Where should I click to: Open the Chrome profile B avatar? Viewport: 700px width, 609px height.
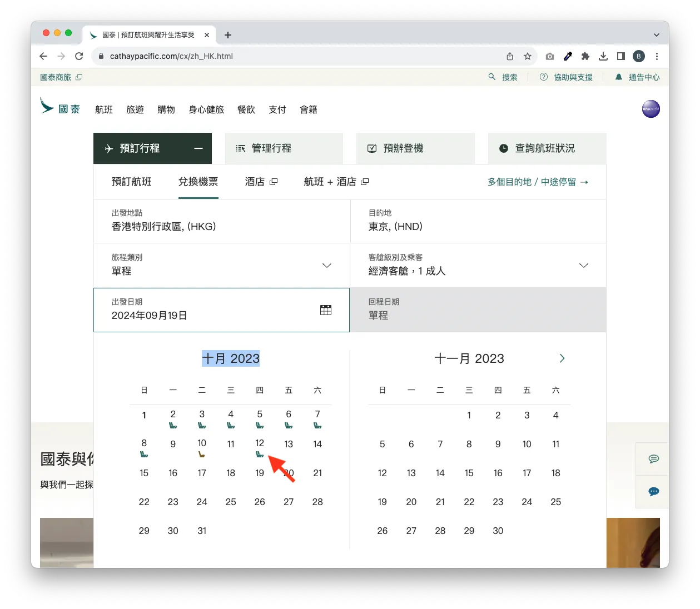click(639, 56)
